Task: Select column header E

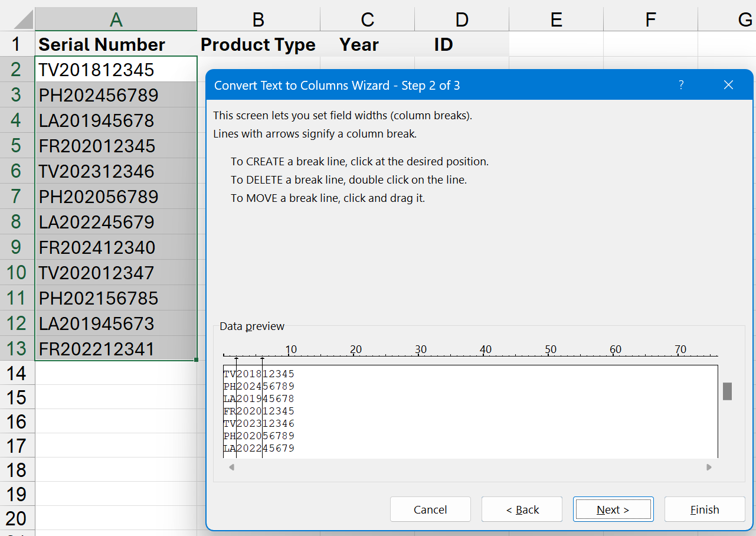Action: 555,18
